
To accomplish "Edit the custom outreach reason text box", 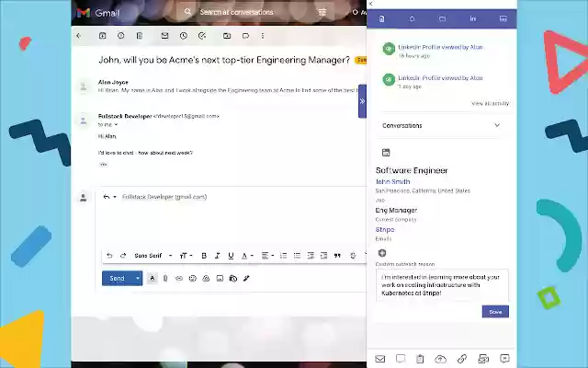I will (x=442, y=285).
